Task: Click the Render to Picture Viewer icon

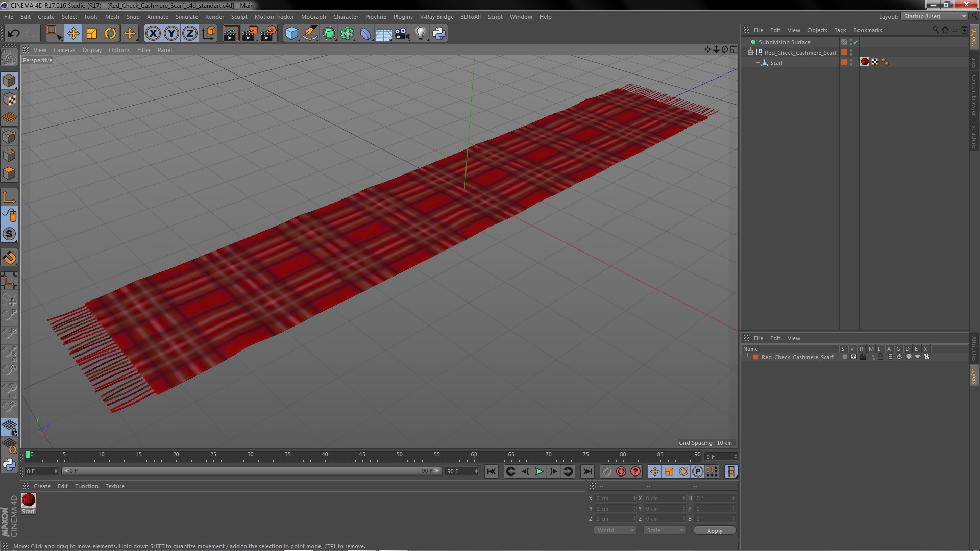Action: tap(249, 34)
